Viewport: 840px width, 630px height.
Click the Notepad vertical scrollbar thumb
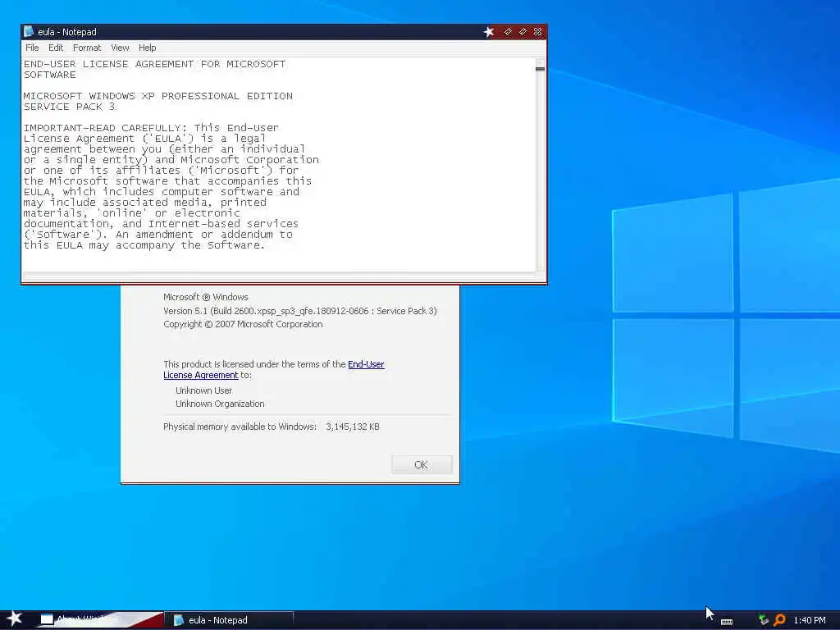[540, 69]
